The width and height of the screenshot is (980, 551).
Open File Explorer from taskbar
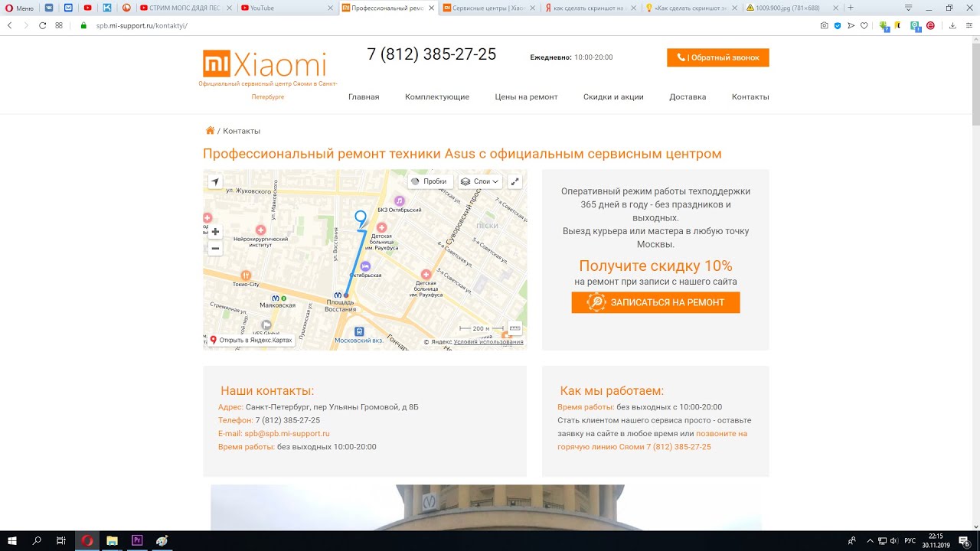(x=112, y=540)
